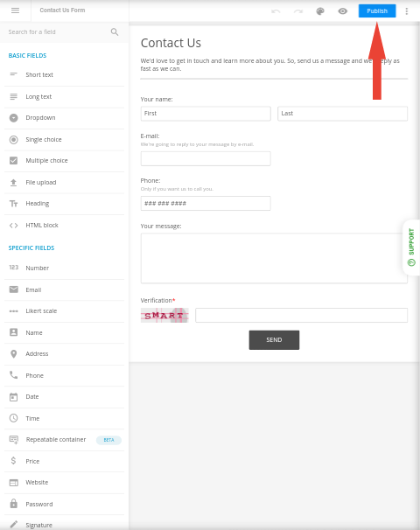The width and height of the screenshot is (420, 530).
Task: Add the Dropdown field
Action: pyautogui.click(x=64, y=118)
